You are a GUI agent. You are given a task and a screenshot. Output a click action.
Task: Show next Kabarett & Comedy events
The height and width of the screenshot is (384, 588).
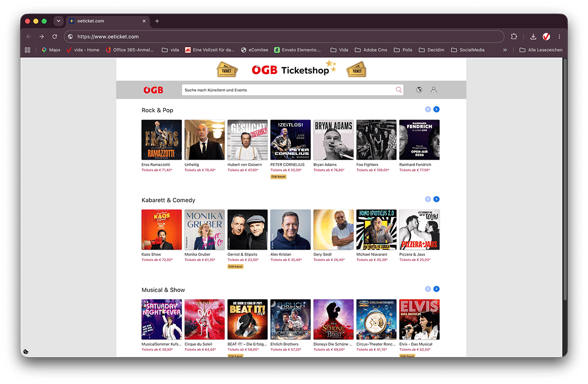[437, 199]
